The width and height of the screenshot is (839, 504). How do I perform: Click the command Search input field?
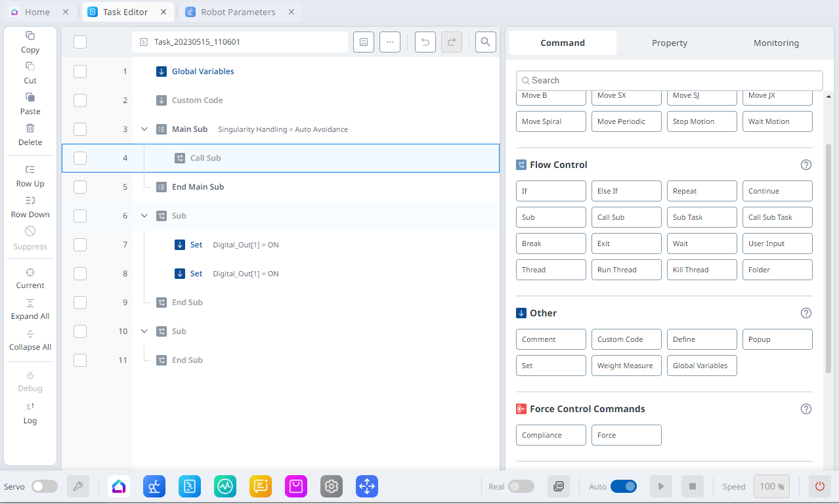coord(669,80)
